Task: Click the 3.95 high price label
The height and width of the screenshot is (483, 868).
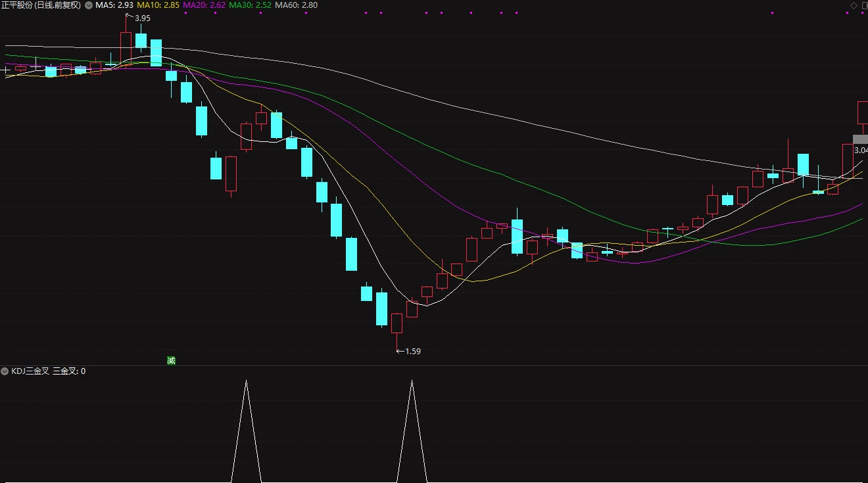Action: 142,18
